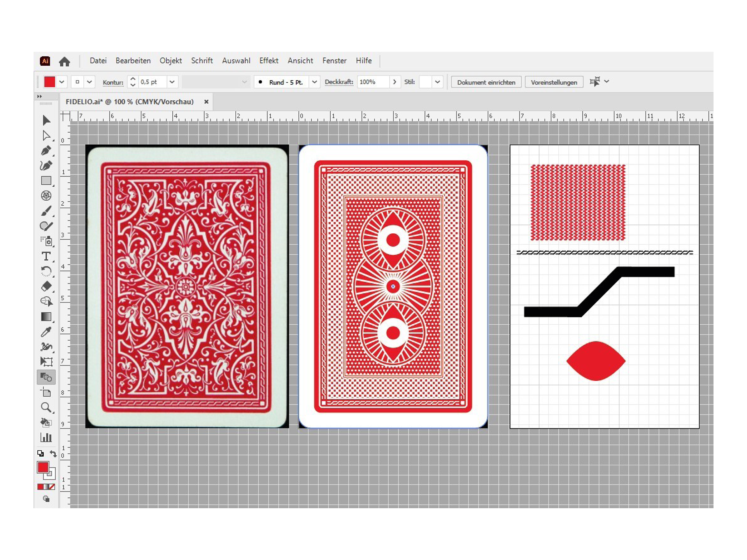Viewport: 747px width, 560px height.
Task: Expand chevron next to arrange documents icon
Action: tap(607, 82)
